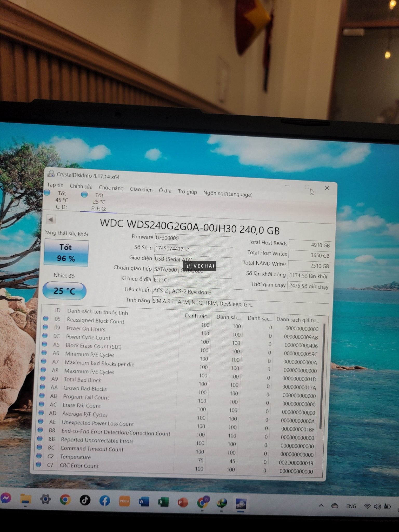Click the power-on count 1174 field
Image resolution: width=399 pixels, height=532 pixels.
point(309,276)
